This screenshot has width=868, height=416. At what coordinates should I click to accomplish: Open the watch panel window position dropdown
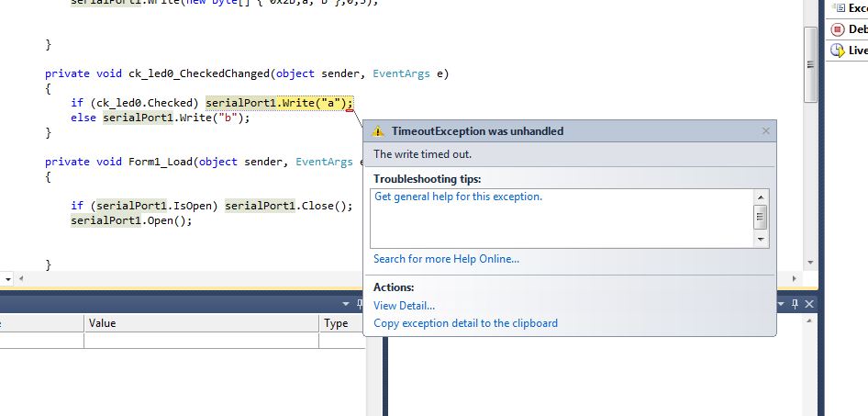(x=346, y=304)
